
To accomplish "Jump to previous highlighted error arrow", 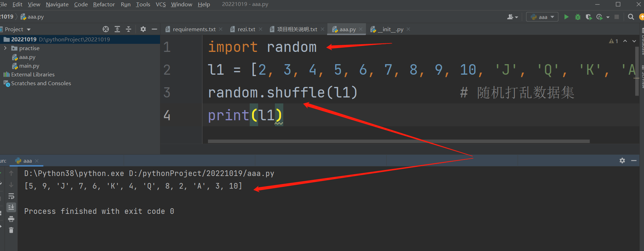I will coord(625,41).
